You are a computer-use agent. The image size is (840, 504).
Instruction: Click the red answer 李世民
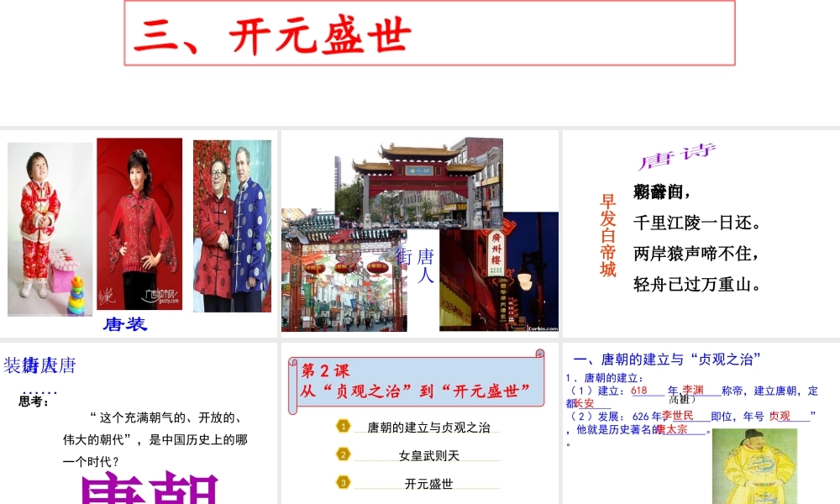pos(678,416)
